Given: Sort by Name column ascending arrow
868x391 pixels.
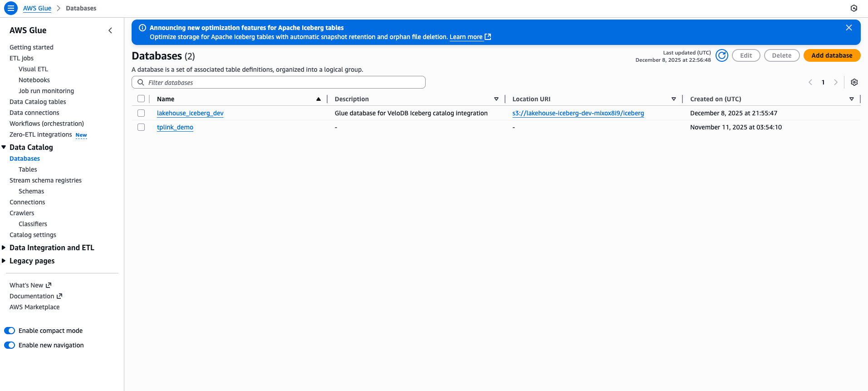Looking at the screenshot, I should pyautogui.click(x=319, y=99).
